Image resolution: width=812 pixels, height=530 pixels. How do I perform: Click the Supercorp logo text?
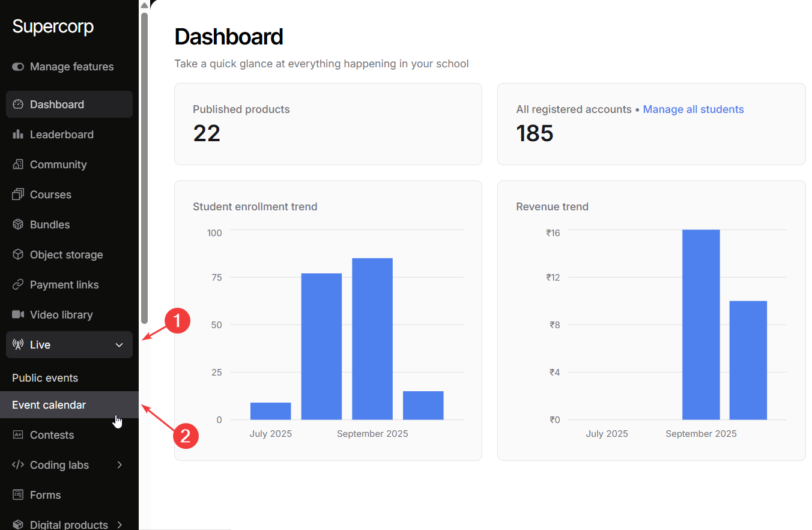click(x=53, y=26)
